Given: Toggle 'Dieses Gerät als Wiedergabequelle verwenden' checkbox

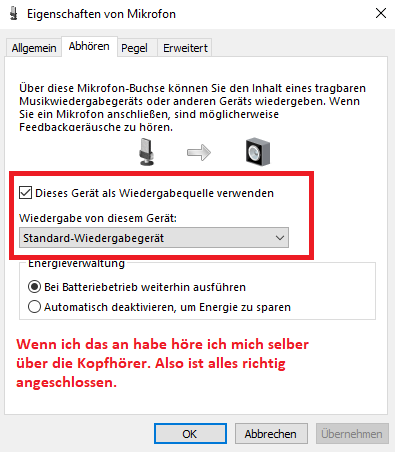Looking at the screenshot, I should [25, 193].
